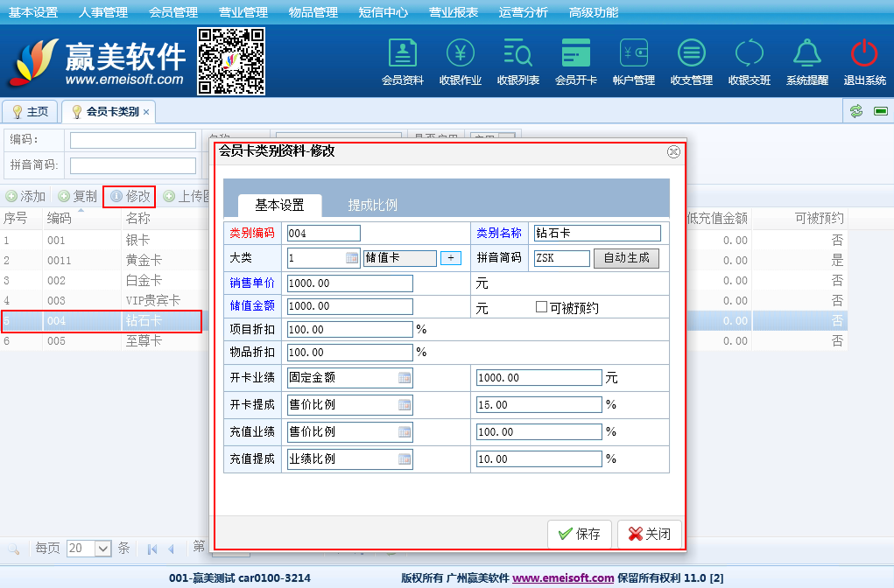Toggle the 可被预约 checkbox
Viewport: 894px width, 588px height.
point(541,307)
